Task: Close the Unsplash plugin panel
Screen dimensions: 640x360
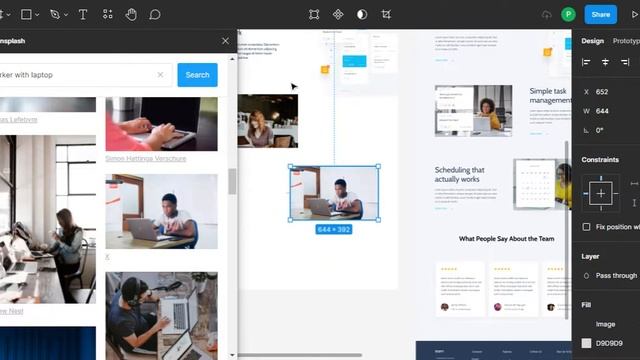Action: tap(225, 41)
